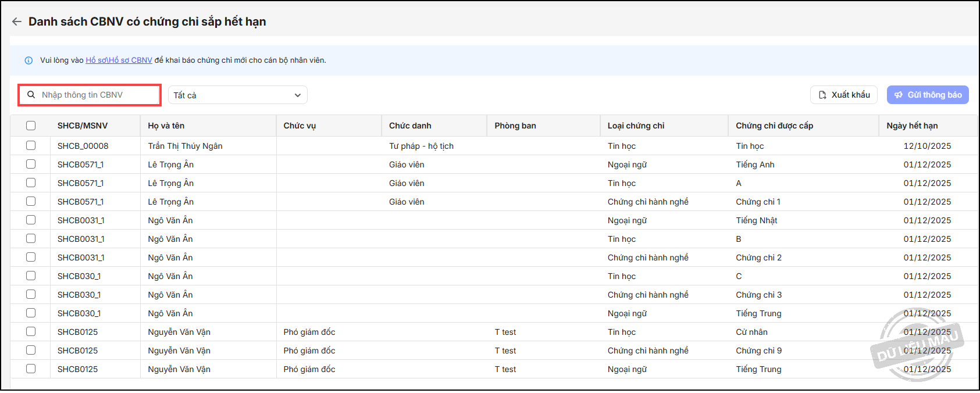Click the chevron arrow of Tất cả dropdown
The image size is (980, 393).
[298, 95]
